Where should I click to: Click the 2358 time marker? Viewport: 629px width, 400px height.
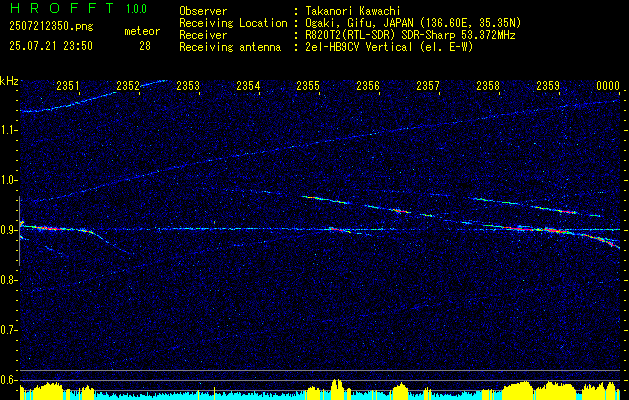[488, 85]
